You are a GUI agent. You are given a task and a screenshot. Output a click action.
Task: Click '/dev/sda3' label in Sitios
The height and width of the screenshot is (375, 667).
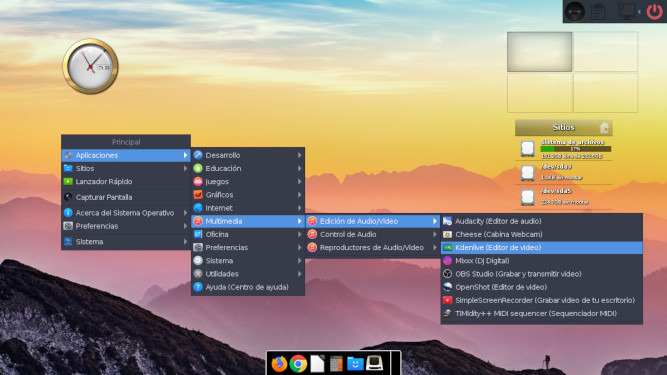556,167
